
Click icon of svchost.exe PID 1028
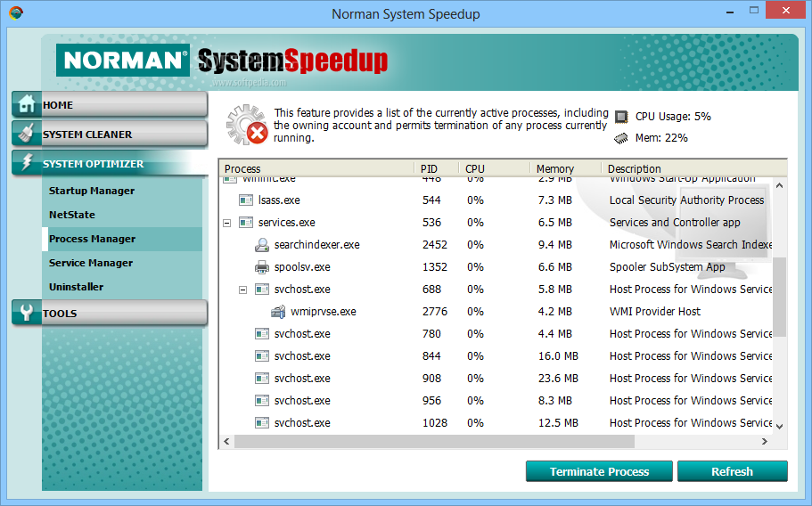point(262,422)
